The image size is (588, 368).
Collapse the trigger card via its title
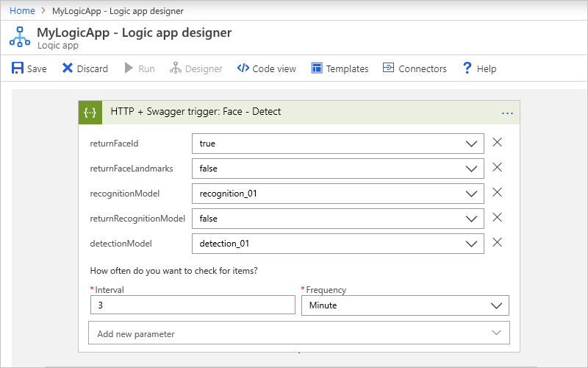coord(196,112)
